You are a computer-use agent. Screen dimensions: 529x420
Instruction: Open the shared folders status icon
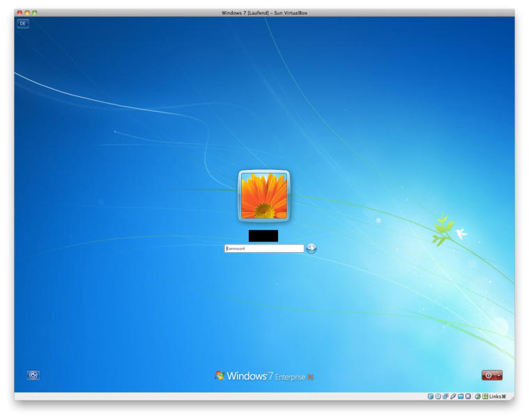461,396
